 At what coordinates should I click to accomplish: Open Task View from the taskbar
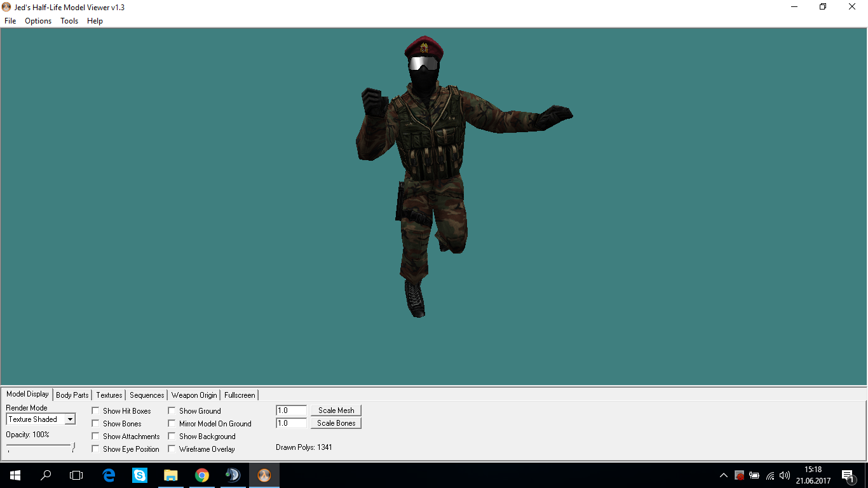[x=76, y=475]
